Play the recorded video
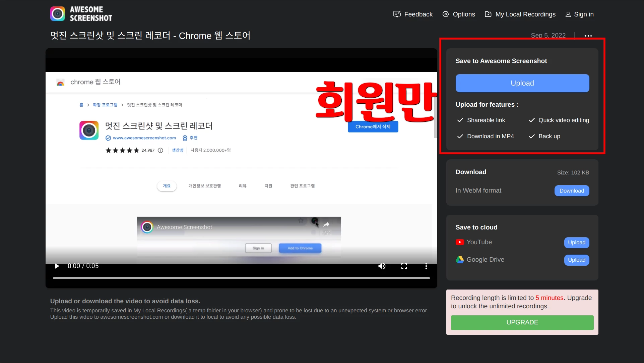The width and height of the screenshot is (644, 363). pyautogui.click(x=57, y=266)
